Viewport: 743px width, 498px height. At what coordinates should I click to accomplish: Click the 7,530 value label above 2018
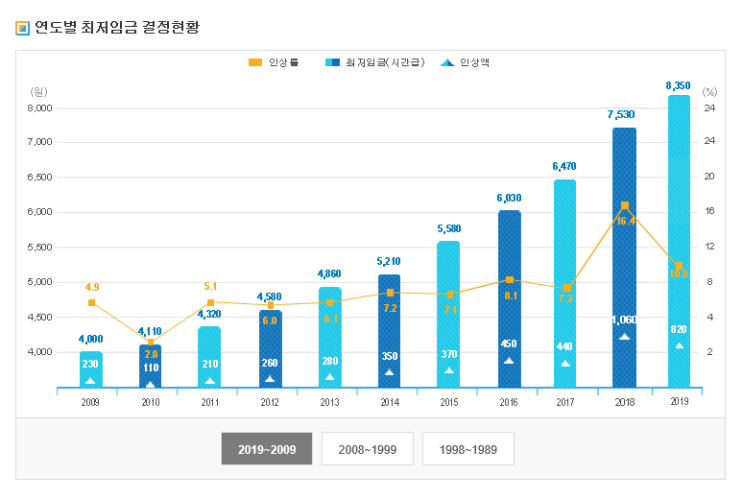621,114
